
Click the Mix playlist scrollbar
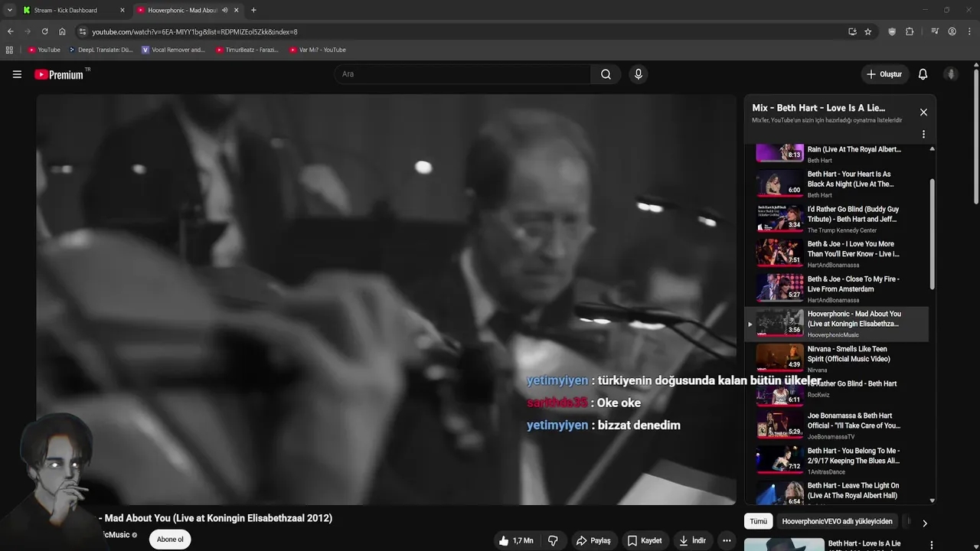(x=932, y=235)
